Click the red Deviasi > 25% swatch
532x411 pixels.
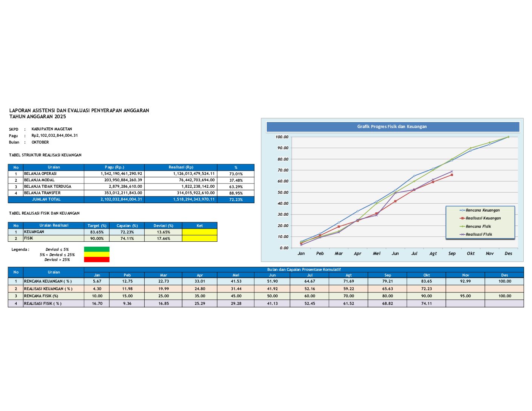pyautogui.click(x=96, y=260)
